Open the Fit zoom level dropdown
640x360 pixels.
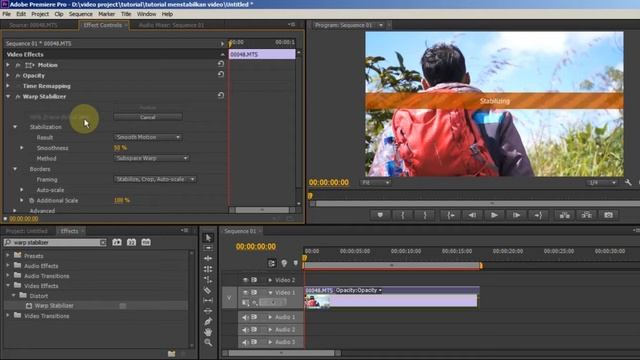[375, 182]
